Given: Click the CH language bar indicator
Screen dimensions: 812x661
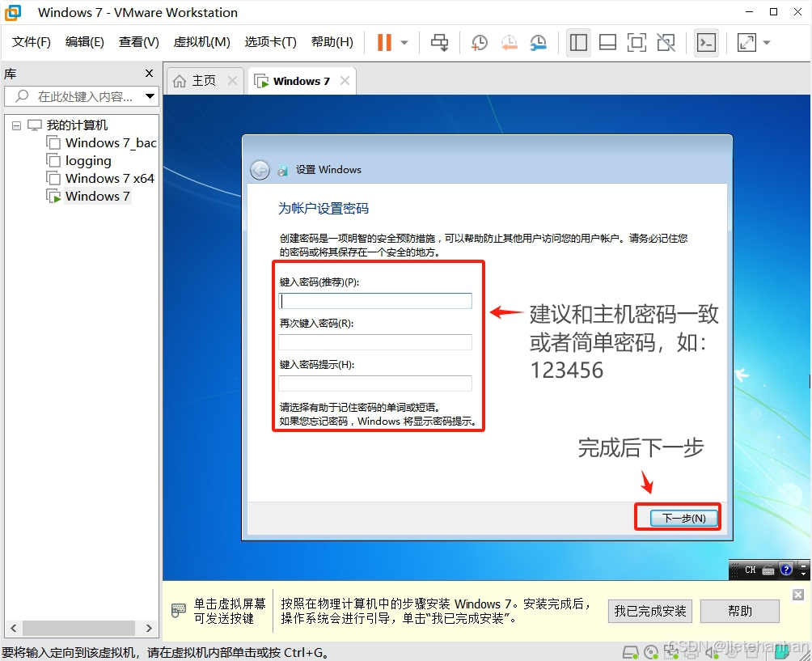Looking at the screenshot, I should coord(751,570).
